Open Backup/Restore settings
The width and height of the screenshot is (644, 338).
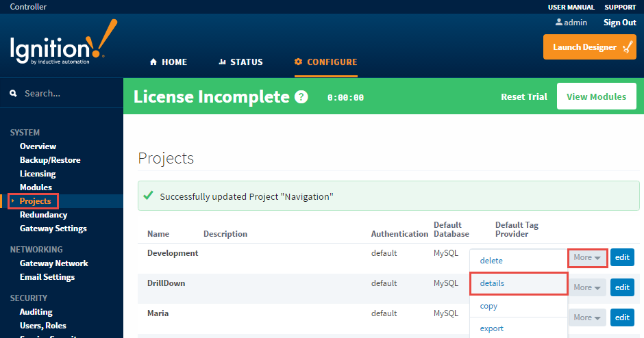(50, 160)
